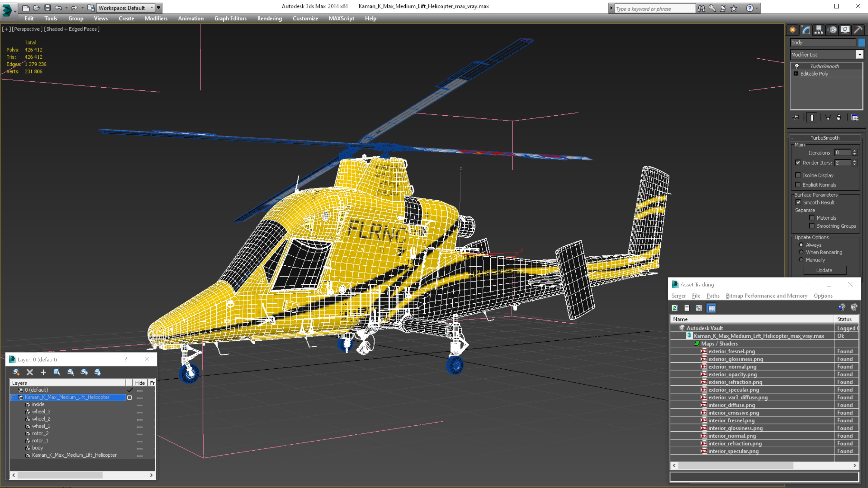This screenshot has height=488, width=868.
Task: Click Shaded + Edged Faces viewport label
Action: pos(72,29)
